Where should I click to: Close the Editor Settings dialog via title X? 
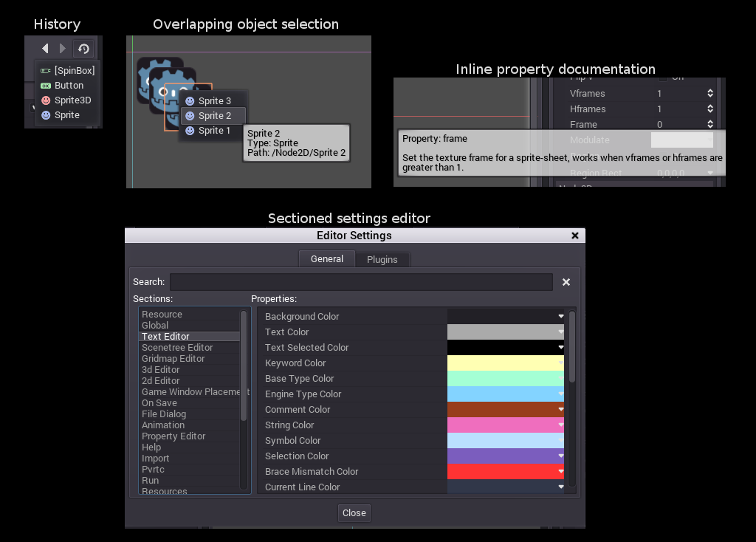coord(575,236)
